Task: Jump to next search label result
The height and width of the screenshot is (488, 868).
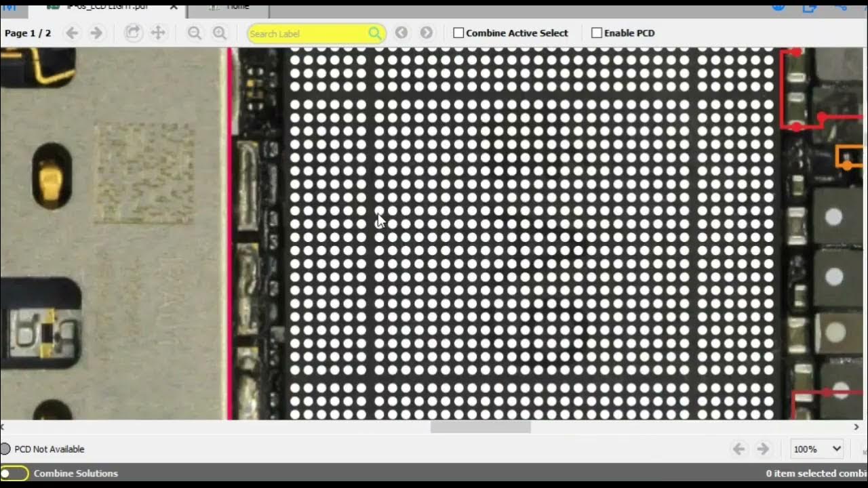Action: coord(426,33)
